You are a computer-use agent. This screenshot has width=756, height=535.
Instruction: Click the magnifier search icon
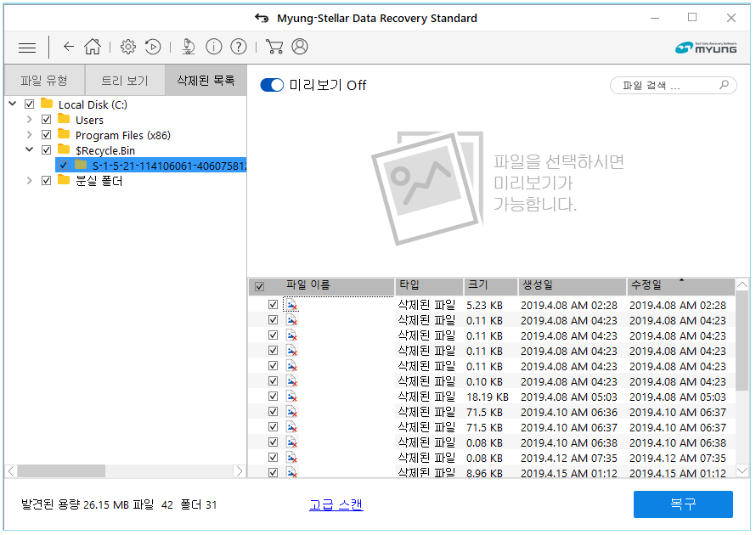[x=724, y=85]
